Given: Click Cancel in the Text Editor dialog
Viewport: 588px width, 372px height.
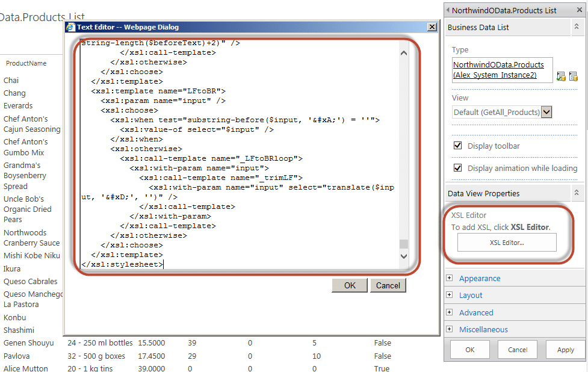Looking at the screenshot, I should pyautogui.click(x=388, y=285).
